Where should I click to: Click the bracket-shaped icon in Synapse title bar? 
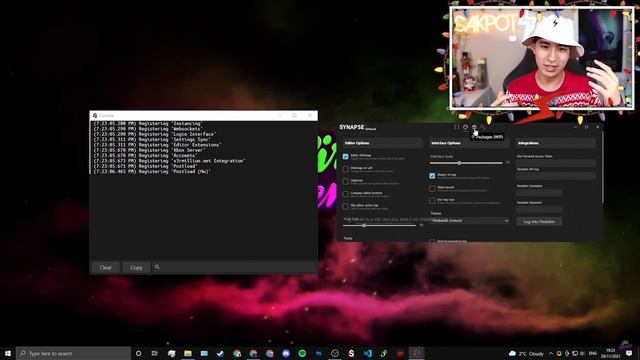click(457, 127)
